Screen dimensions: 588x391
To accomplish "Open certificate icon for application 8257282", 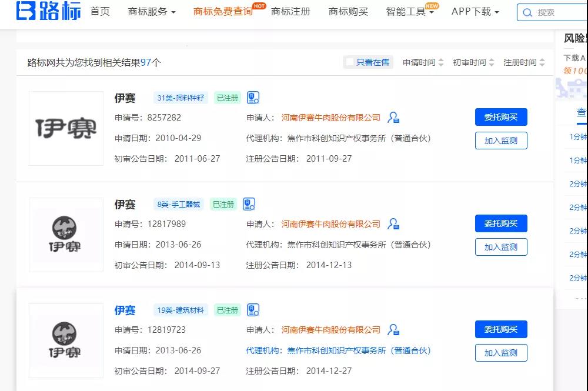I will click(253, 98).
